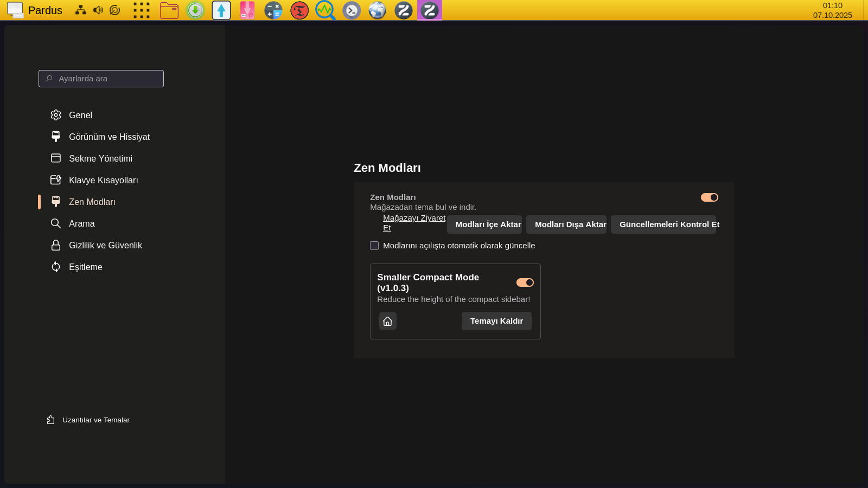Focus the Ayarlarda ara search field
Viewport: 868px width, 488px height.
[x=101, y=79]
